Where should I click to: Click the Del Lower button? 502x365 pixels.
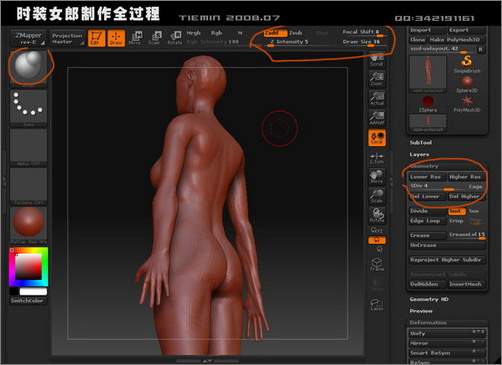point(427,197)
